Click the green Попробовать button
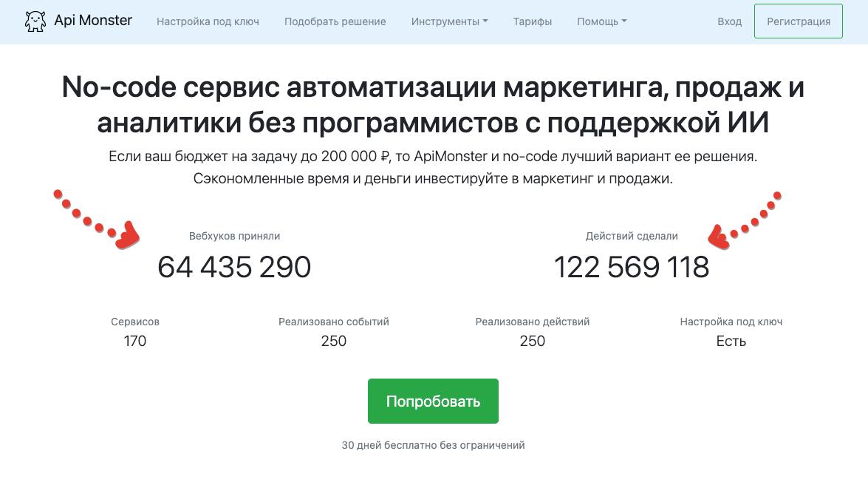Image resolution: width=868 pixels, height=488 pixels. [433, 401]
